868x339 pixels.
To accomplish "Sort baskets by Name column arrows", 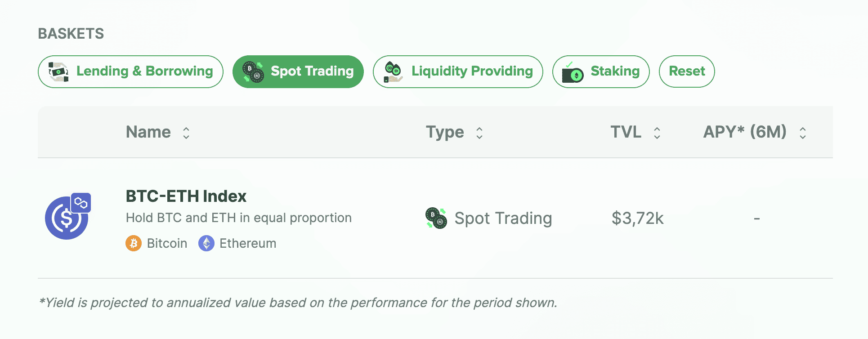I will click(186, 133).
